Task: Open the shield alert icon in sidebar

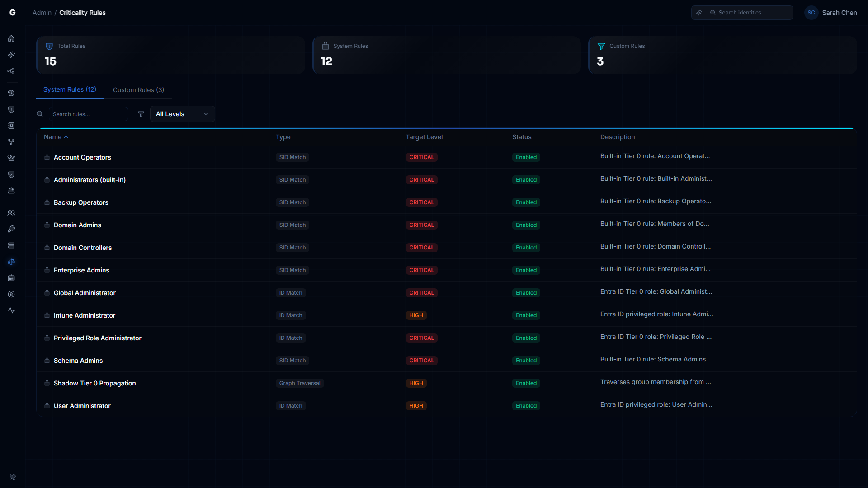Action: coord(11,109)
